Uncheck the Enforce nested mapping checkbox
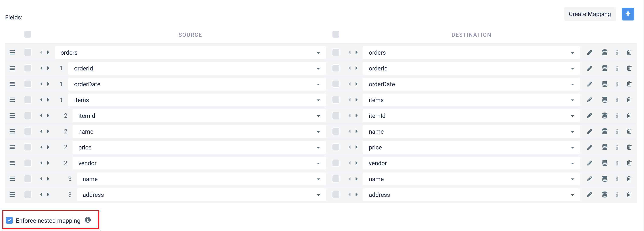Screen dimensions: 644x231 tap(10, 221)
